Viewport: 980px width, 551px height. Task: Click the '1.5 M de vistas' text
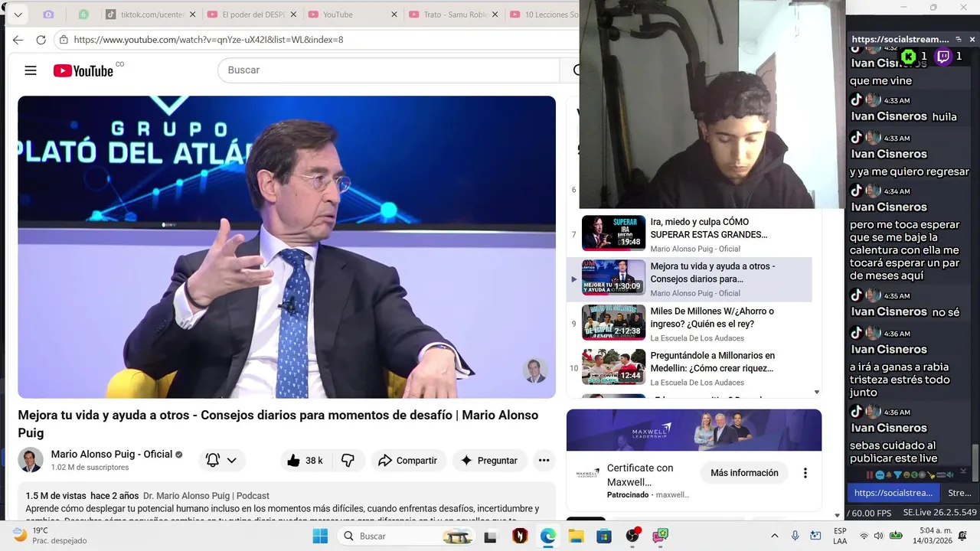click(56, 496)
